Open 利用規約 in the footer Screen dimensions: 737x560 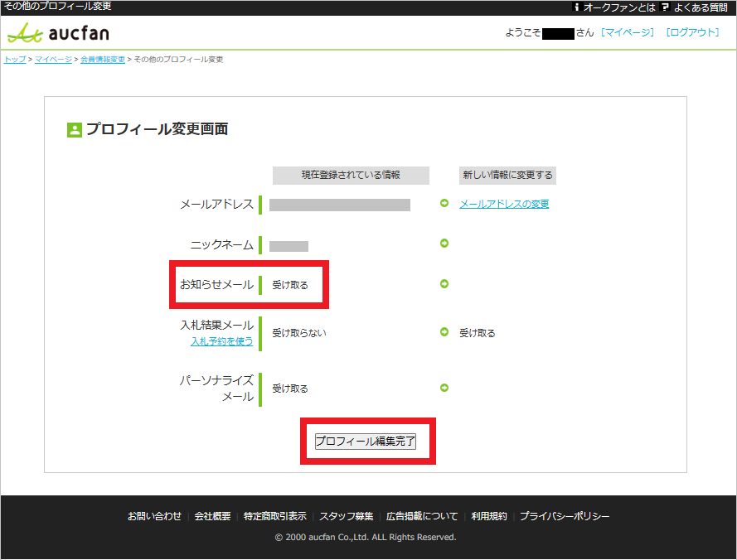pyautogui.click(x=489, y=516)
